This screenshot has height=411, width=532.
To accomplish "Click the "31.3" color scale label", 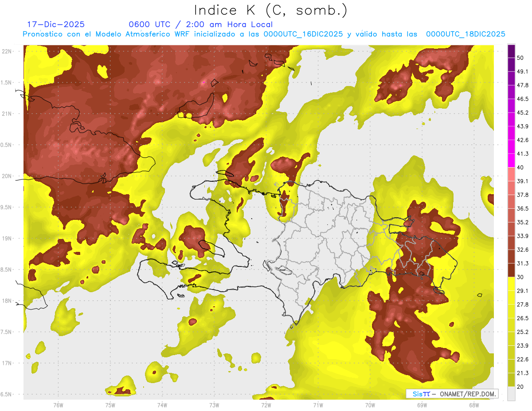I will (523, 263).
